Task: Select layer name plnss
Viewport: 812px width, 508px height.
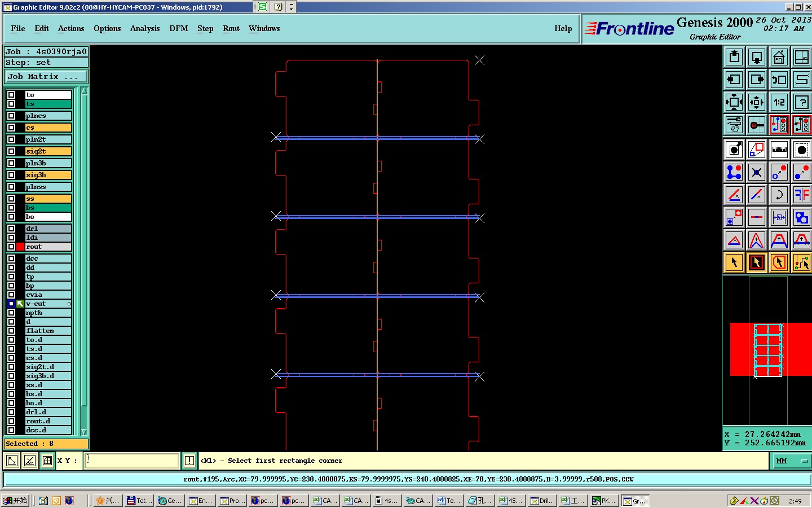Action: click(48, 187)
